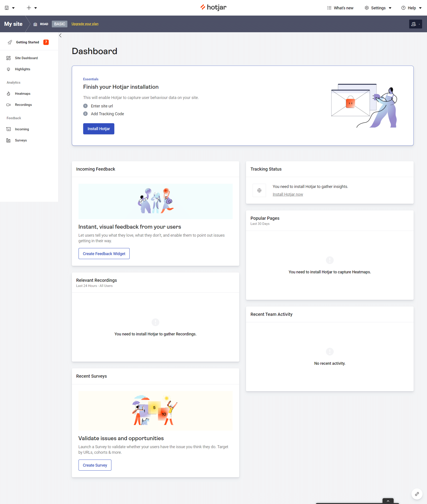Viewport: 427px width, 504px height.
Task: Click Create Feedback Widget button
Action: coord(104,254)
